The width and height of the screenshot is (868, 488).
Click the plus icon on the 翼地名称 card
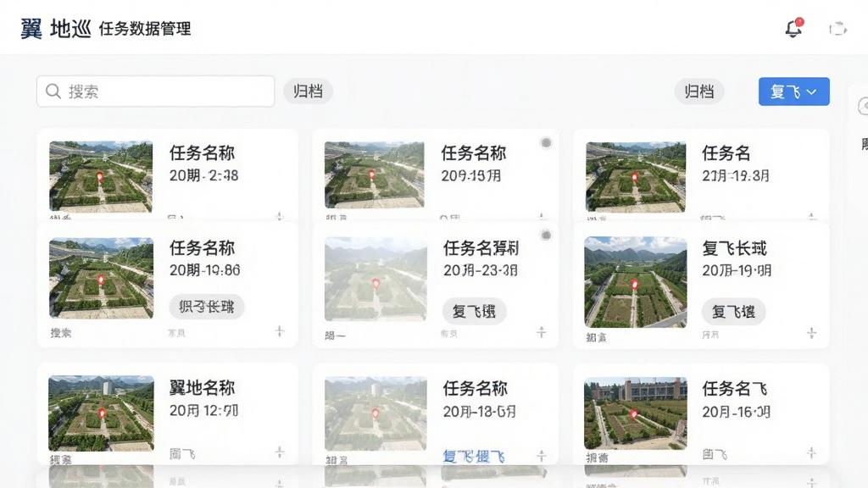[x=280, y=452]
